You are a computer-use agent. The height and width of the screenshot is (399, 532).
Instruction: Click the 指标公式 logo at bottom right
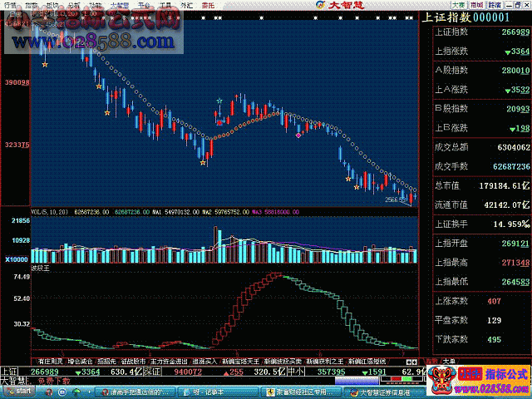(x=494, y=375)
